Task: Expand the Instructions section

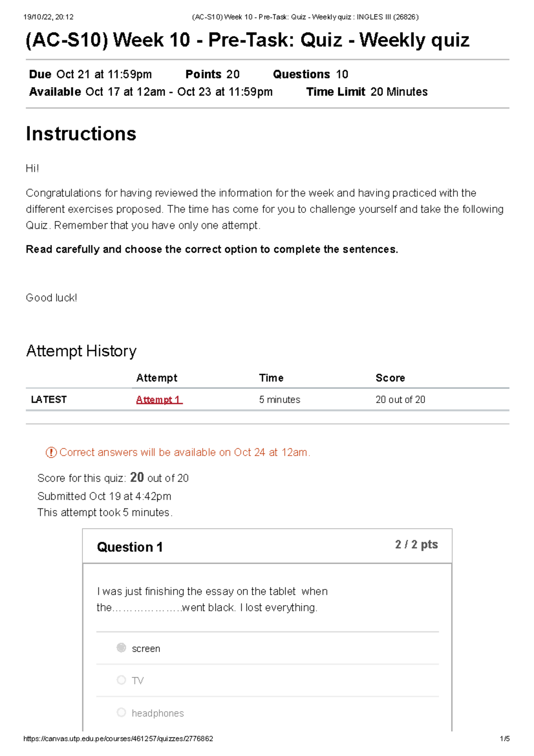Action: point(82,134)
